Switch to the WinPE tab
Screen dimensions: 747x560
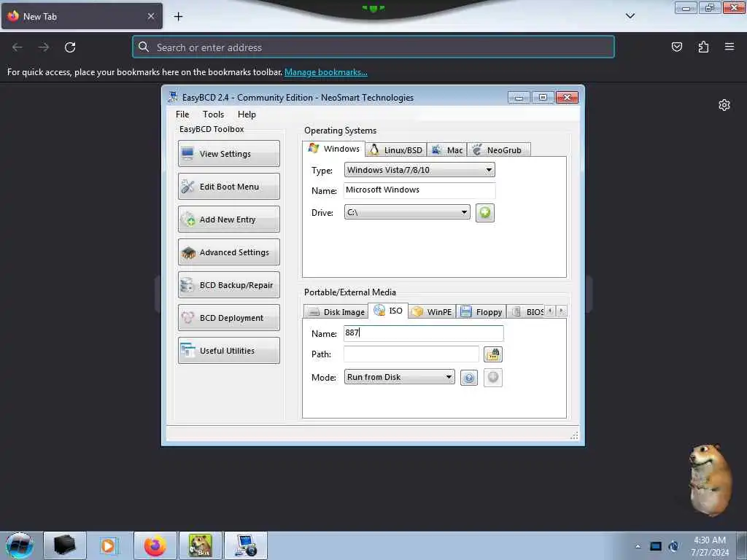[x=432, y=312]
